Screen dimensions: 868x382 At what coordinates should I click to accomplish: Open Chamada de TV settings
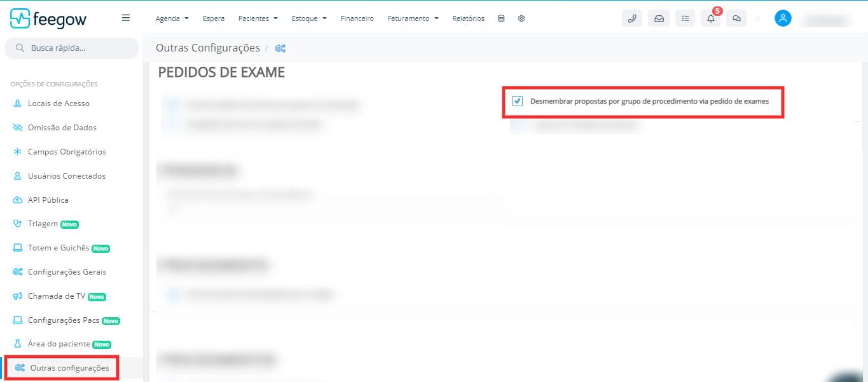(x=57, y=296)
